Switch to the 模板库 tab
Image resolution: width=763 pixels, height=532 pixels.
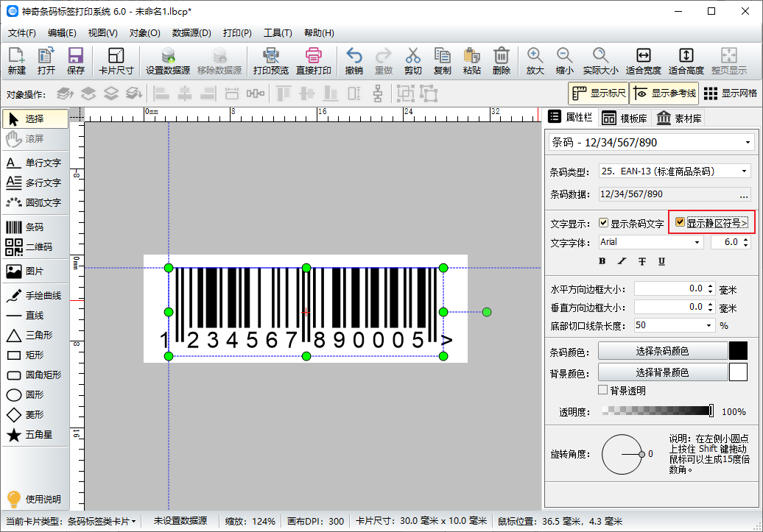(624, 118)
